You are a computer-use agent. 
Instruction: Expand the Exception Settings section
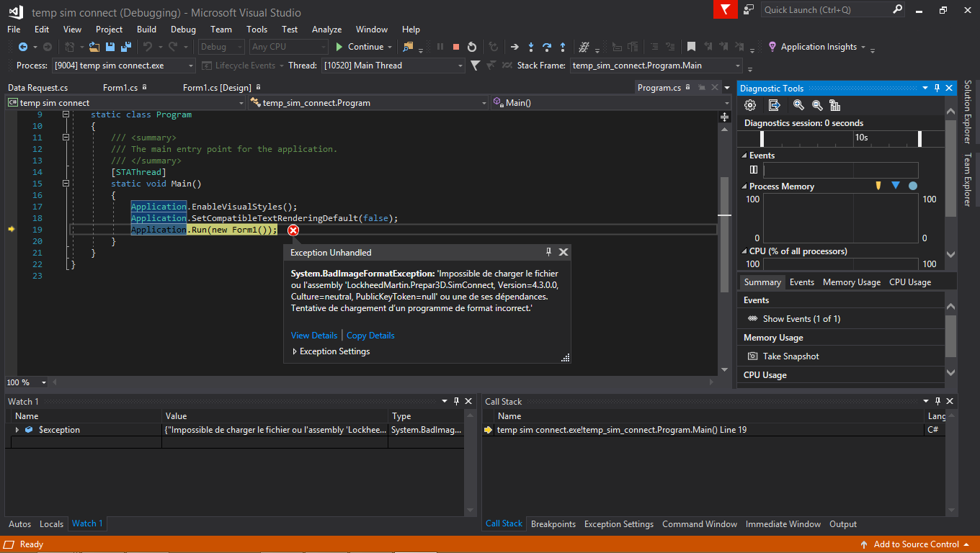(x=295, y=351)
